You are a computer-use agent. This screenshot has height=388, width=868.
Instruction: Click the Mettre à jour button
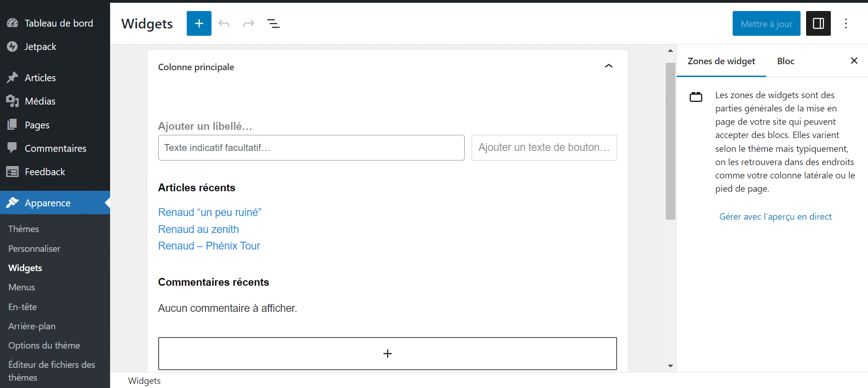[766, 23]
